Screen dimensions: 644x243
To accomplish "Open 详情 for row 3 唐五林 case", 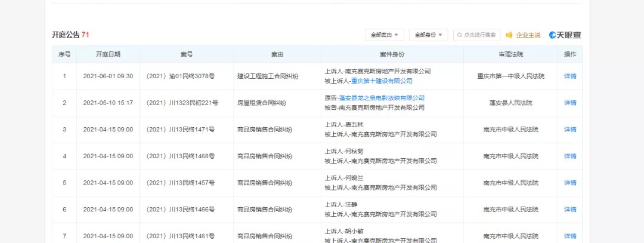I will coord(570,130).
